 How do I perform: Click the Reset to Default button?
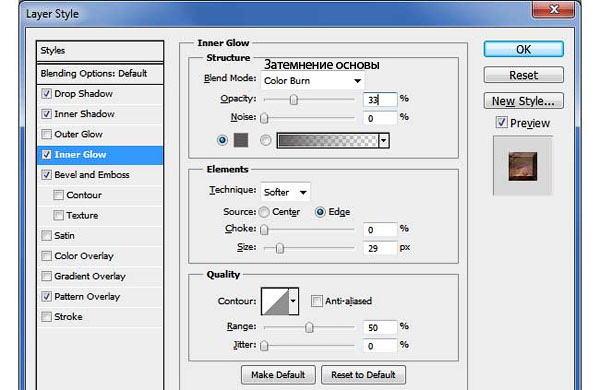click(363, 375)
